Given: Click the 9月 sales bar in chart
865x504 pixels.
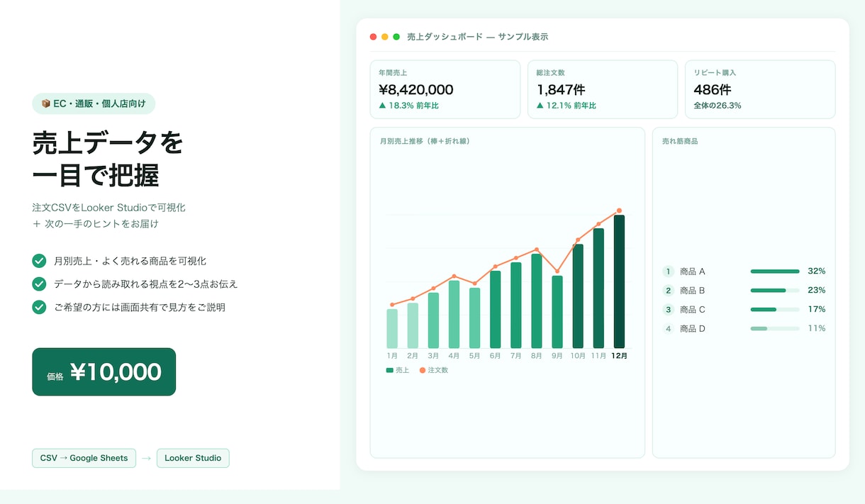Looking at the screenshot, I should [557, 312].
